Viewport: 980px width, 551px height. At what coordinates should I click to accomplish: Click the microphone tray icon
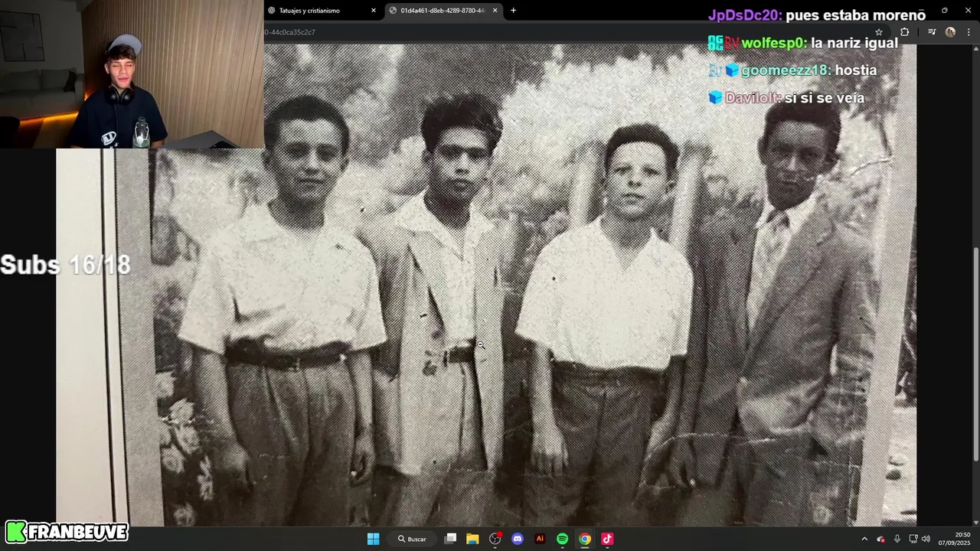pyautogui.click(x=897, y=539)
